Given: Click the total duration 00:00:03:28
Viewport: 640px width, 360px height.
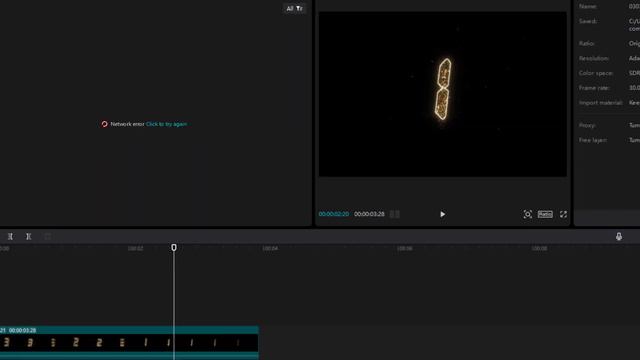Looking at the screenshot, I should [x=369, y=214].
